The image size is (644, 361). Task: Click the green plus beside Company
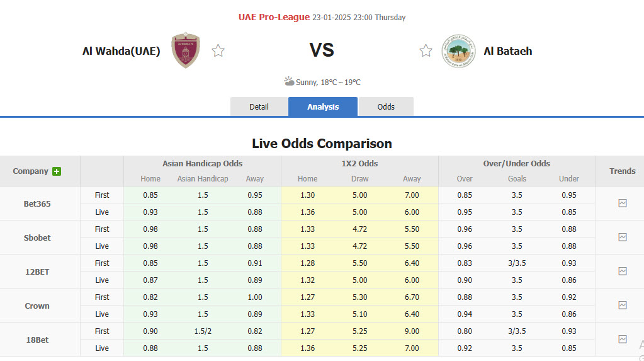point(57,171)
